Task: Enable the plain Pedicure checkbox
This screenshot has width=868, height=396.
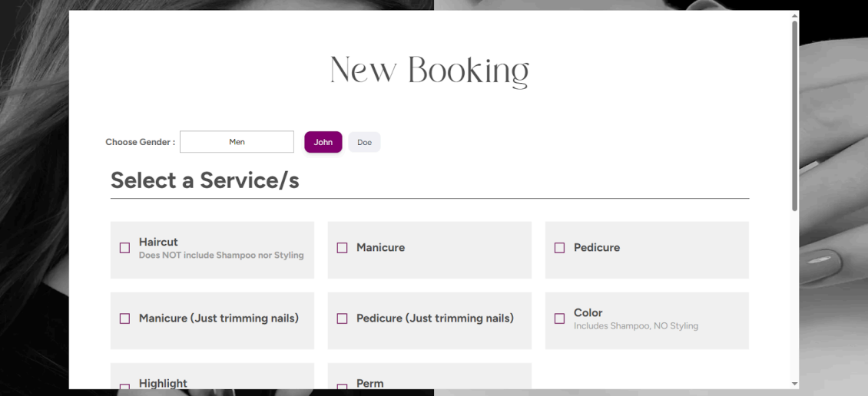Action: [559, 248]
